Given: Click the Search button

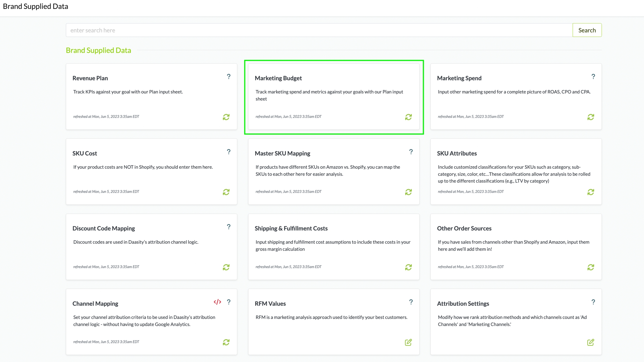Looking at the screenshot, I should pos(587,30).
